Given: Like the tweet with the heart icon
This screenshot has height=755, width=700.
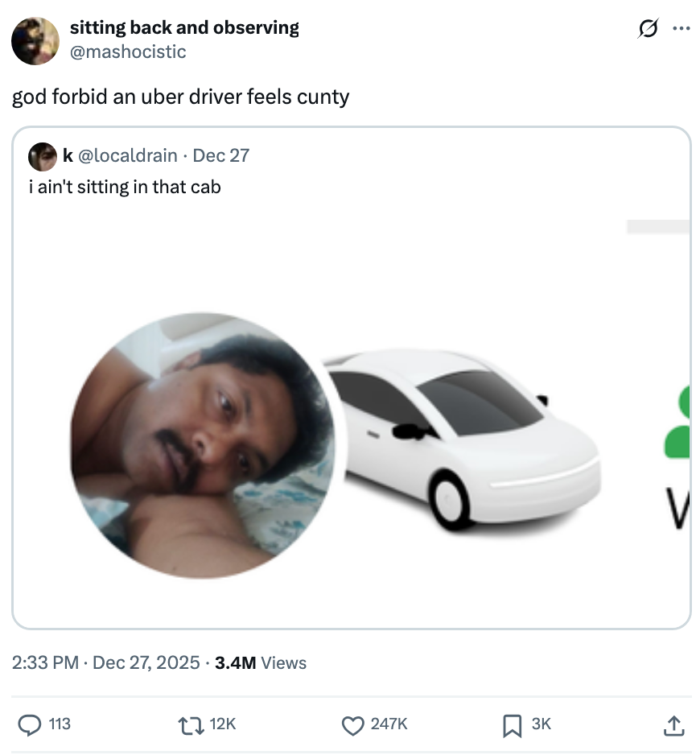Looking at the screenshot, I should [352, 725].
